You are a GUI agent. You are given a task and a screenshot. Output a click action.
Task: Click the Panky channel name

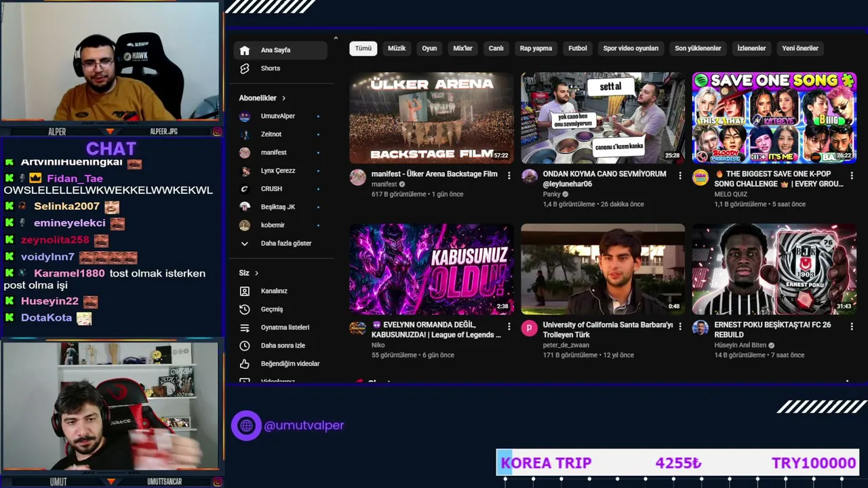coord(552,194)
